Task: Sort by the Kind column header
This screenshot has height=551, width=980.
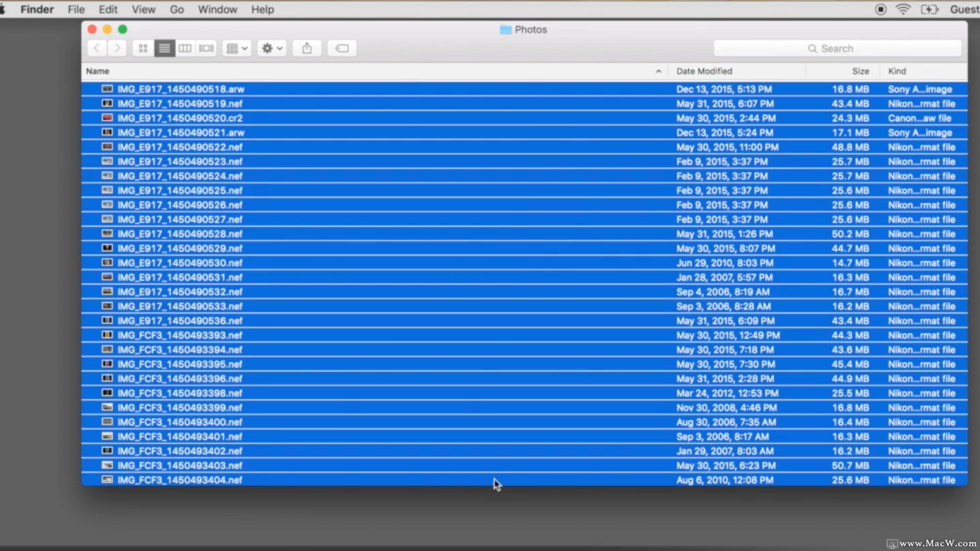Action: [897, 71]
